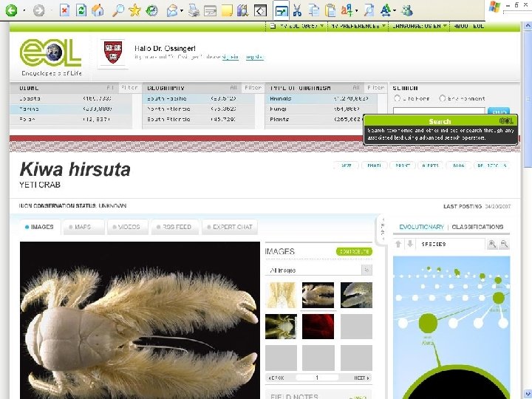Open browser Search with the magnifier icon
The height and width of the screenshot is (399, 532).
pos(118,10)
